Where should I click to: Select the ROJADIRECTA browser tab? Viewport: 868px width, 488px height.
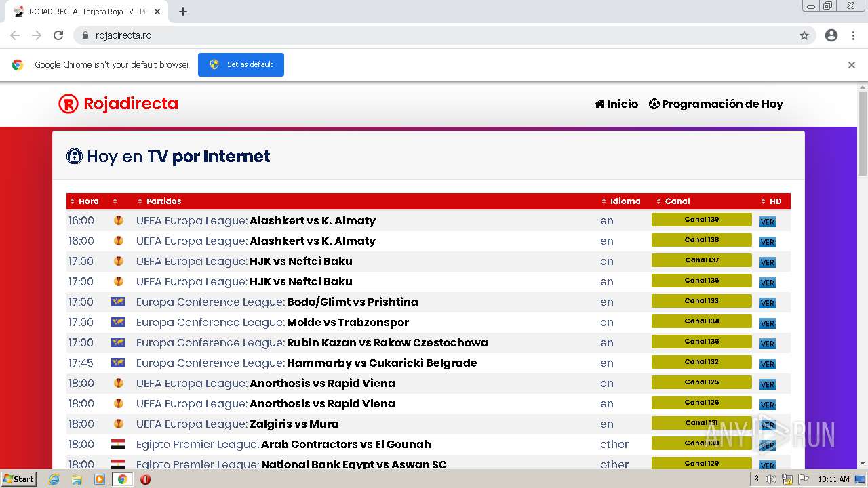[x=88, y=12]
